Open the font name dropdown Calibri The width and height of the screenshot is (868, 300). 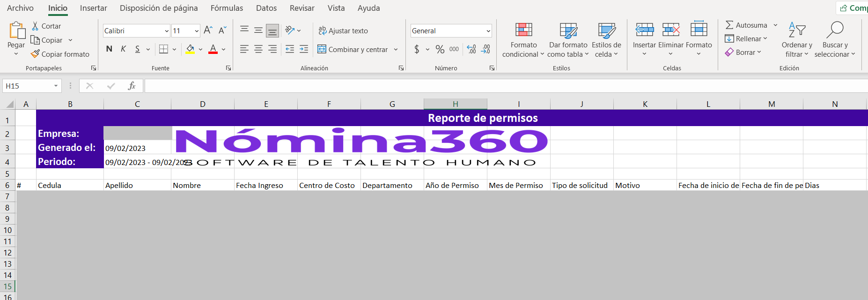pos(167,31)
